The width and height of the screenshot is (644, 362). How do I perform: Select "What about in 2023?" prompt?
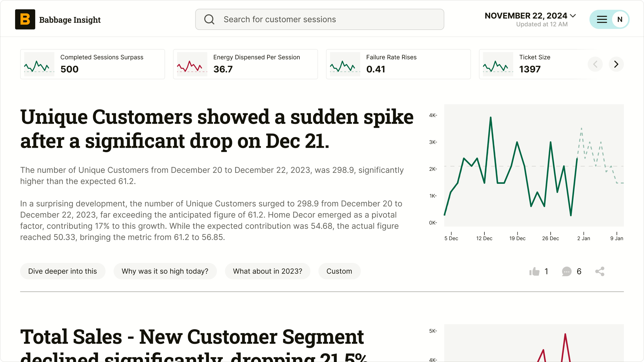(x=267, y=271)
